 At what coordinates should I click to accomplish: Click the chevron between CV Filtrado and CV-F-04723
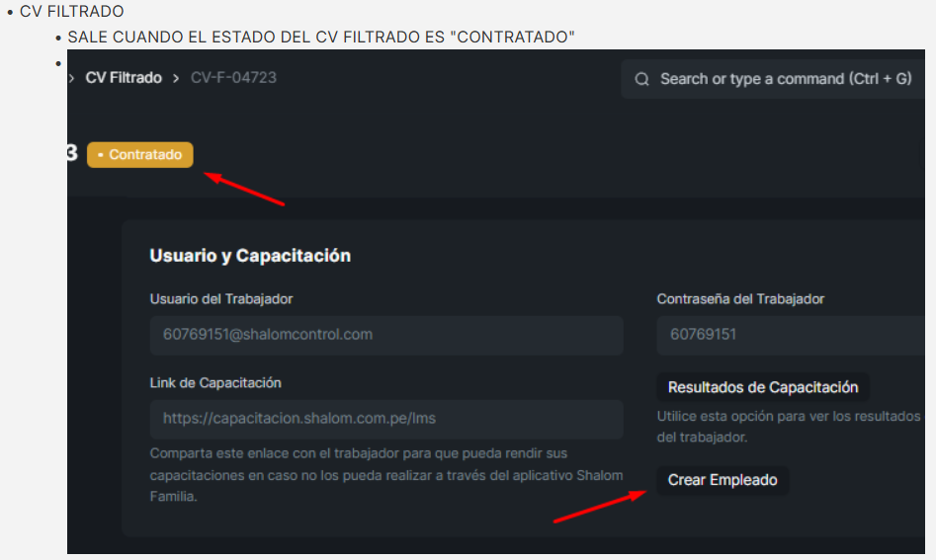tap(176, 78)
